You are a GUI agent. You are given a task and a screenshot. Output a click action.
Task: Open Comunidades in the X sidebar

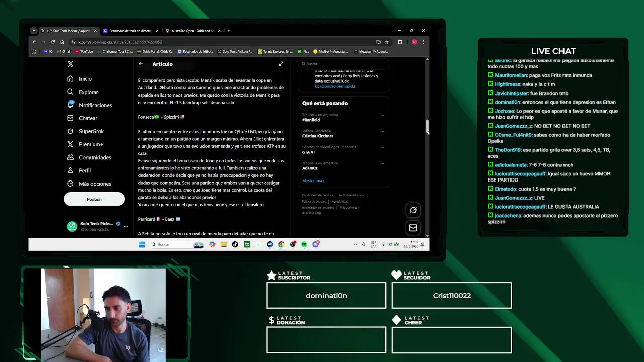(89, 157)
